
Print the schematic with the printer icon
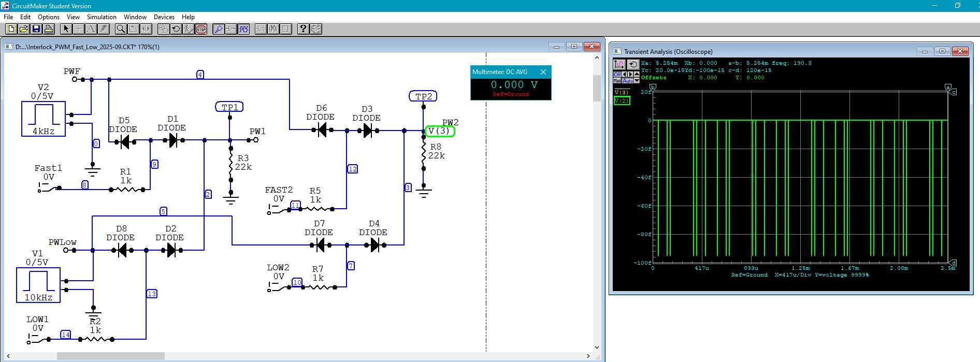tap(49, 29)
